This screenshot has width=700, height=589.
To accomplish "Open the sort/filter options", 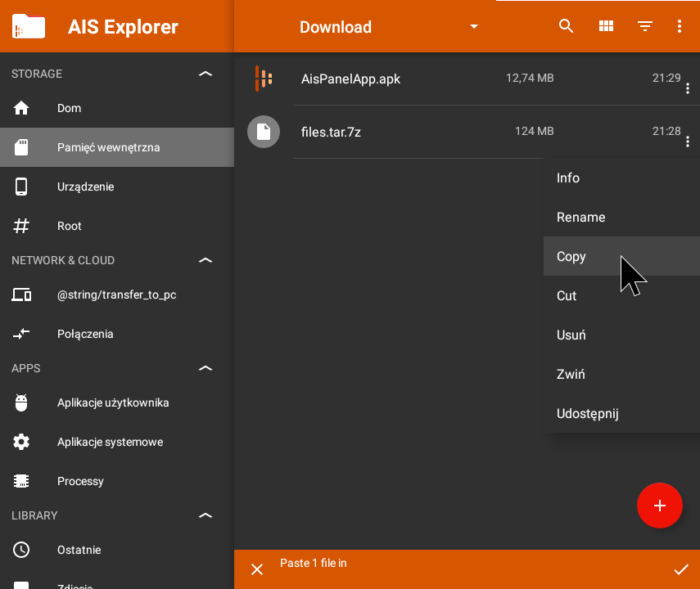I will [645, 25].
